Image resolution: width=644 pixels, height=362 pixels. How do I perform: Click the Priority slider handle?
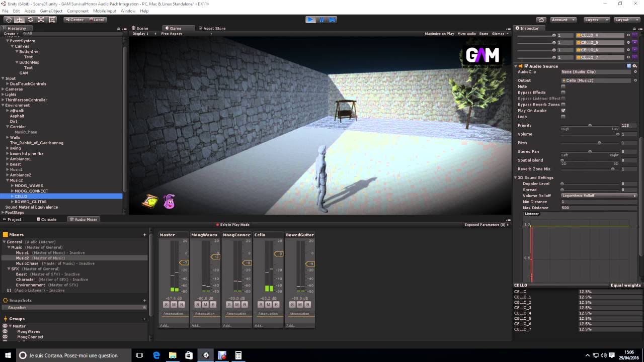coord(590,125)
